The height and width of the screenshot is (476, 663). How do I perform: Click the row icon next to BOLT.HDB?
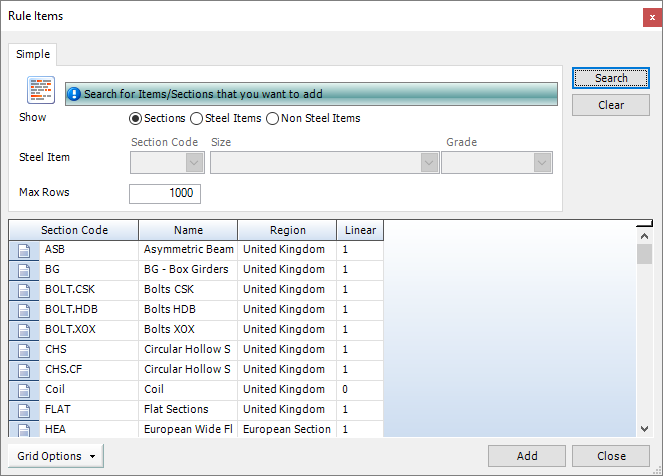pyautogui.click(x=24, y=310)
